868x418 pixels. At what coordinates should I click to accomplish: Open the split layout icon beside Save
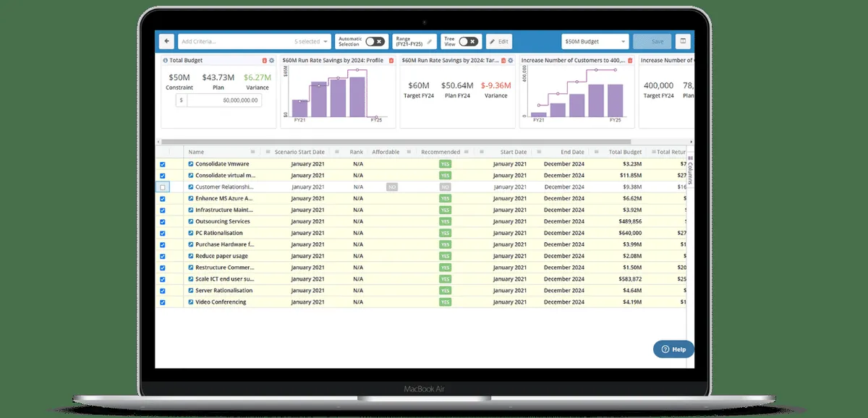tap(682, 41)
